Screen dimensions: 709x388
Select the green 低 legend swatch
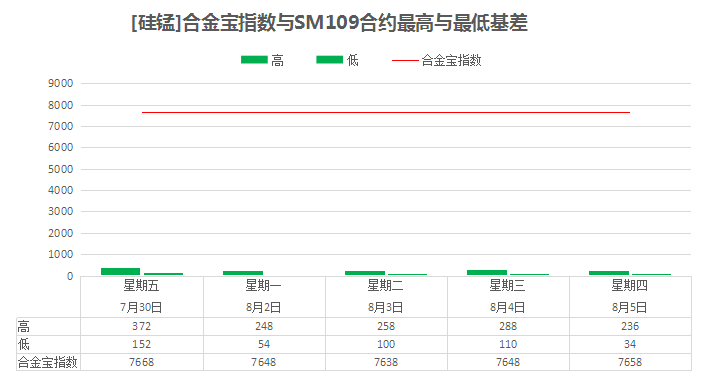pyautogui.click(x=330, y=60)
